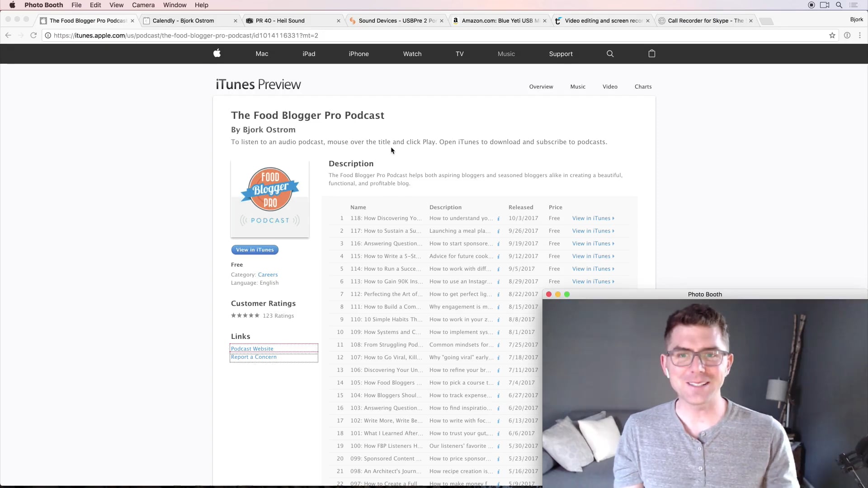This screenshot has height=488, width=868.
Task: Show info for episode 113
Action: click(498, 282)
